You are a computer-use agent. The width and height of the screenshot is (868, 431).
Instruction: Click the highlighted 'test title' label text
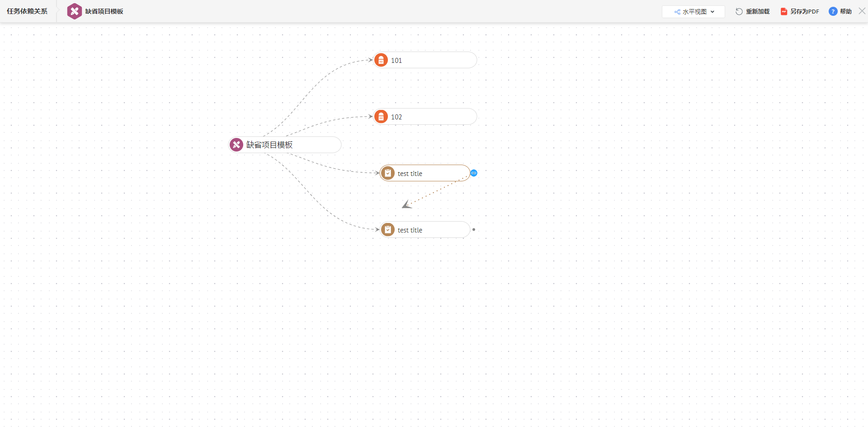tap(410, 174)
